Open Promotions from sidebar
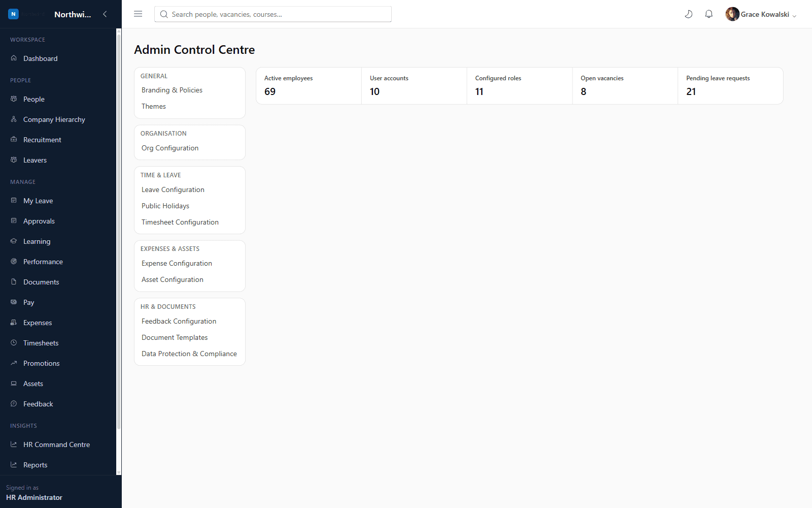Screen dimensions: 812x508 point(58,363)
